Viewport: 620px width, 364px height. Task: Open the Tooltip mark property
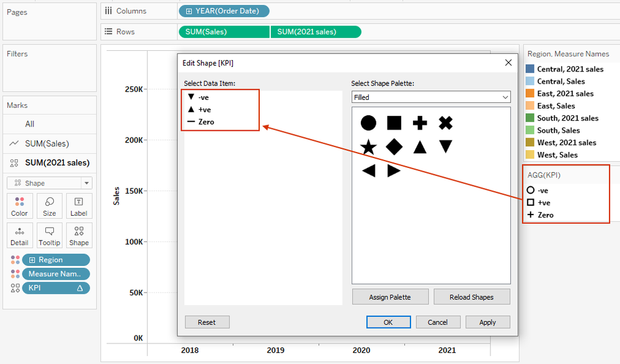(49, 235)
